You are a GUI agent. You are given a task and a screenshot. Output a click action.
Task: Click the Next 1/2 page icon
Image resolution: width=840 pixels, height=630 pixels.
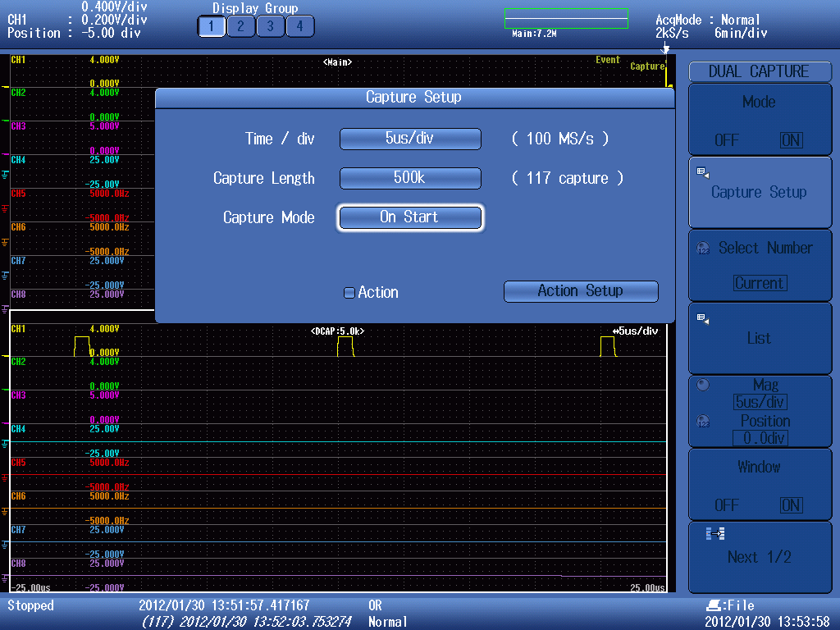point(714,534)
